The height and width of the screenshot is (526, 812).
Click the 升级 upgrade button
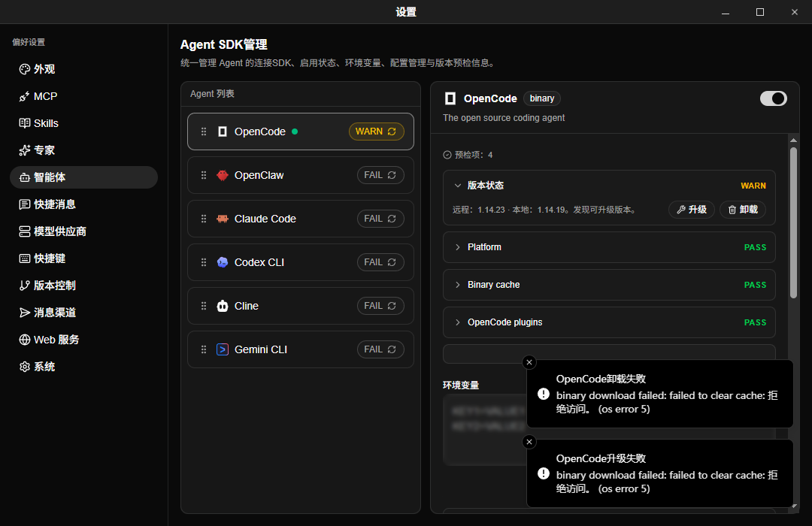pos(692,210)
